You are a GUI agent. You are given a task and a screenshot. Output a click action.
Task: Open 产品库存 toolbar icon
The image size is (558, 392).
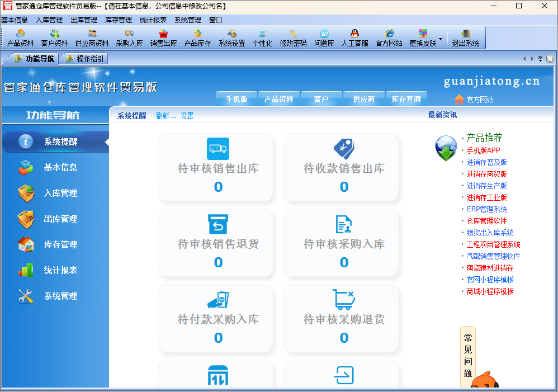(x=197, y=38)
